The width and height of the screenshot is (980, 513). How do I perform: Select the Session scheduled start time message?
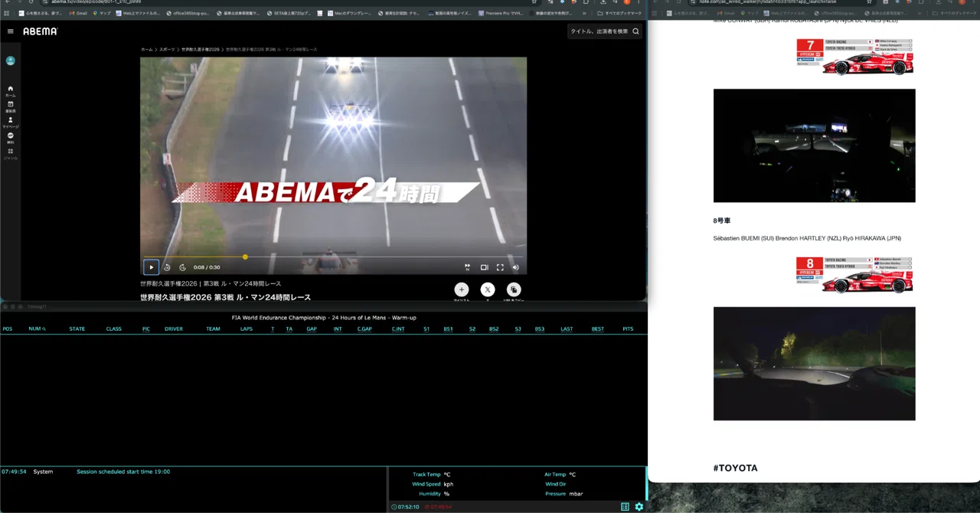[123, 472]
